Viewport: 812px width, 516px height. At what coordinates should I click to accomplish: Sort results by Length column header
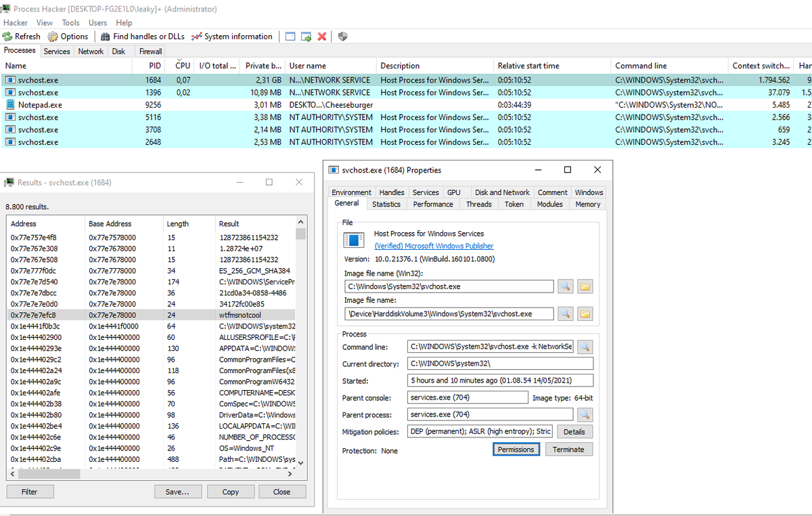[188, 223]
